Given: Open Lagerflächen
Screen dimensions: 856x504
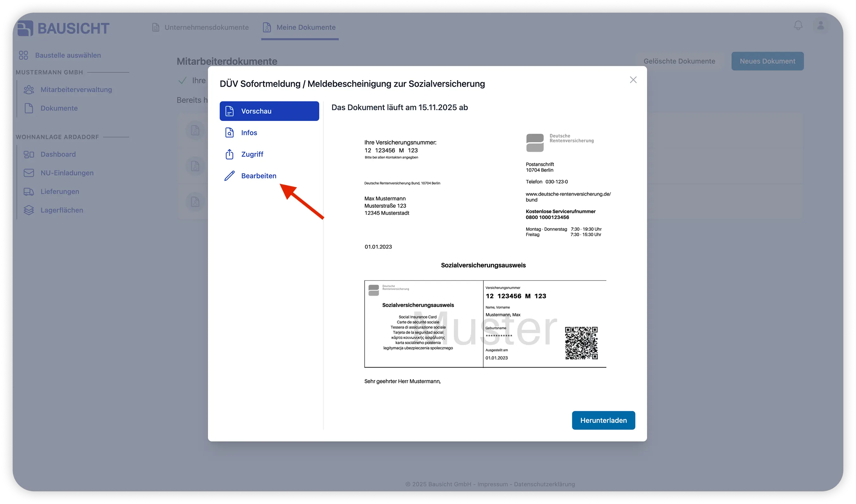Looking at the screenshot, I should pyautogui.click(x=62, y=211).
